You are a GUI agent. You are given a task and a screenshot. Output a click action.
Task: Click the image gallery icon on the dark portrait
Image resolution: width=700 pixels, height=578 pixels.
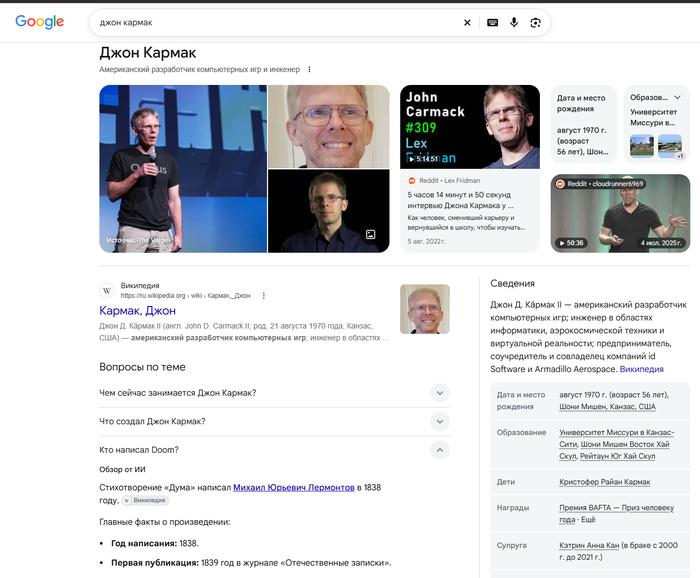371,234
